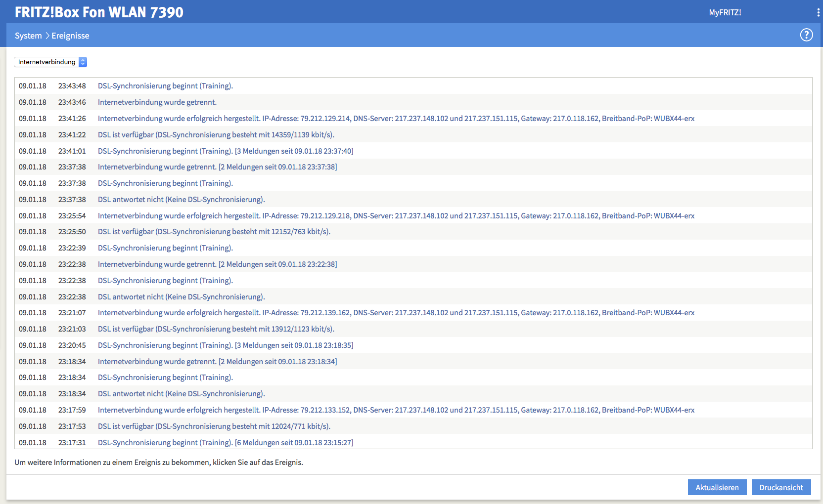Click the 23:18:34 DSL antwortet nicht event
The height and width of the screenshot is (504, 823).
pyautogui.click(x=181, y=394)
